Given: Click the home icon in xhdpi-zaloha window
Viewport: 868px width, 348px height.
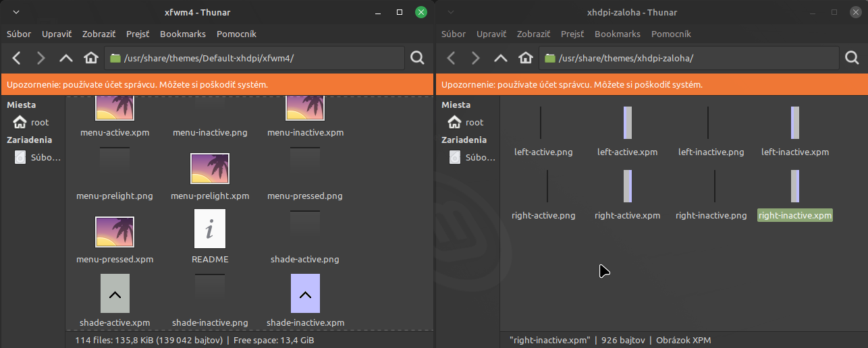Looking at the screenshot, I should pos(525,59).
